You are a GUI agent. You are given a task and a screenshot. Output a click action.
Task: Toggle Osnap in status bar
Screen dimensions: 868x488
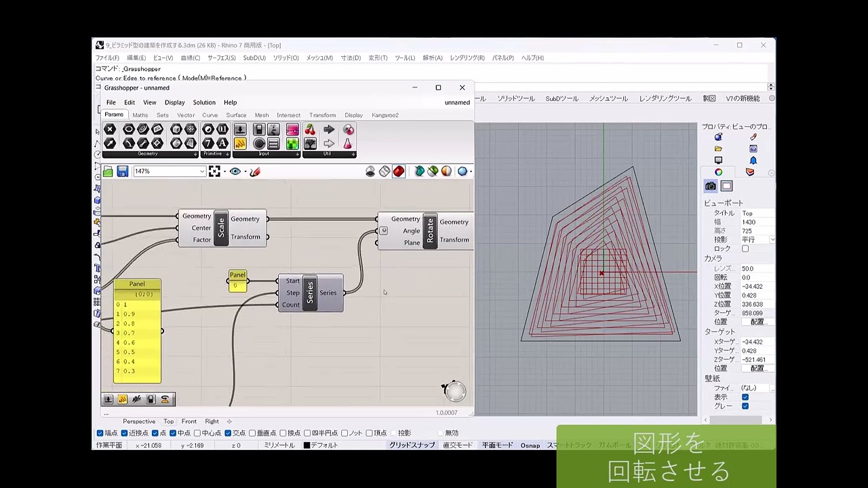[530, 445]
